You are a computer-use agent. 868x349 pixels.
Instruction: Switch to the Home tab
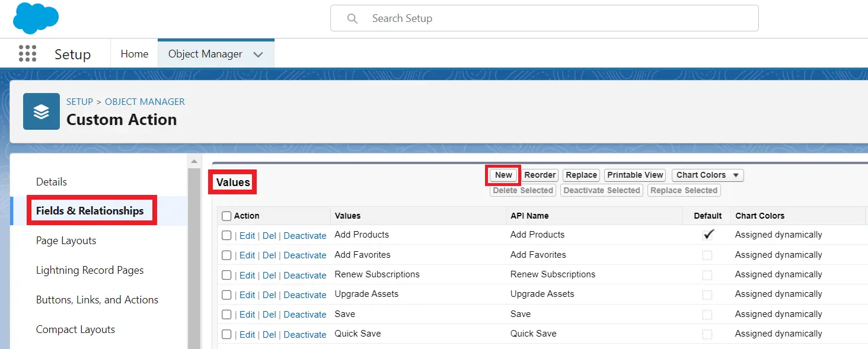tap(135, 54)
